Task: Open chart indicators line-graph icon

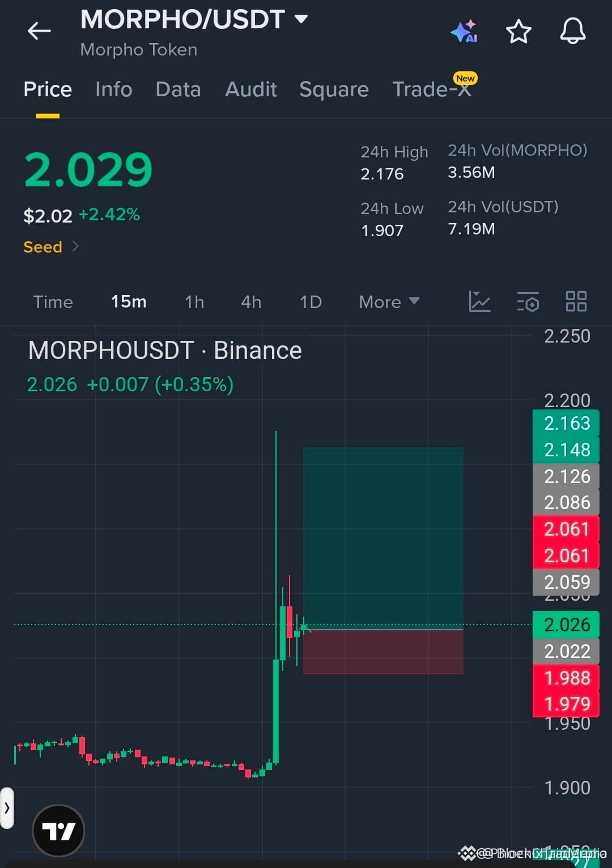Action: point(479,301)
